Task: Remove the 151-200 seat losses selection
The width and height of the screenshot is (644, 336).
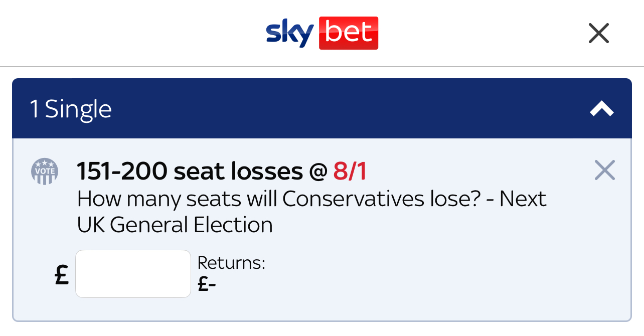Action: pyautogui.click(x=604, y=170)
